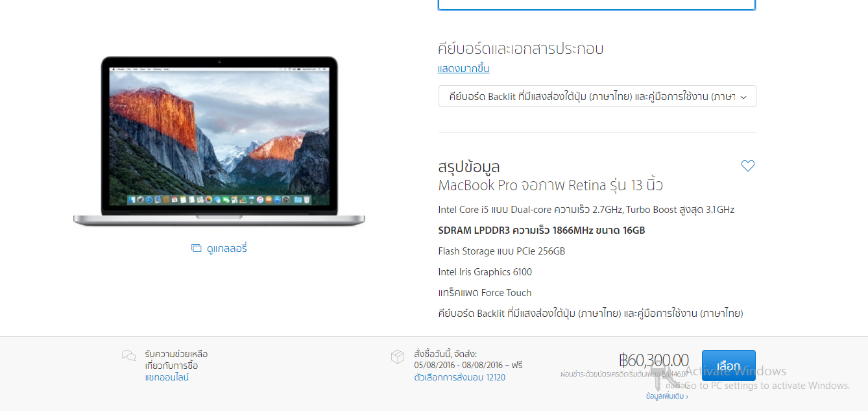Click ข้อมูลเพิ่มเติม more information link
The height and width of the screenshot is (411, 868).
click(x=666, y=396)
